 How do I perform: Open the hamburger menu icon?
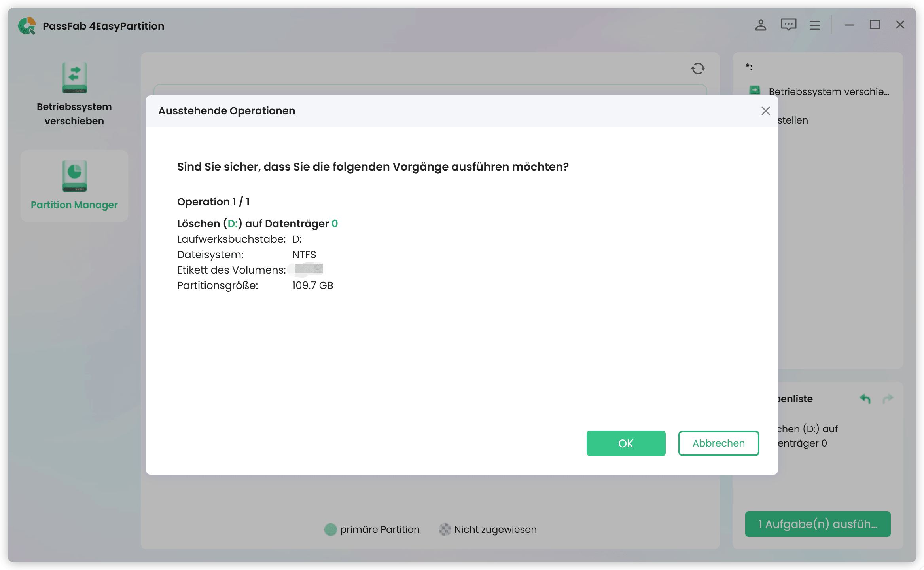(814, 25)
